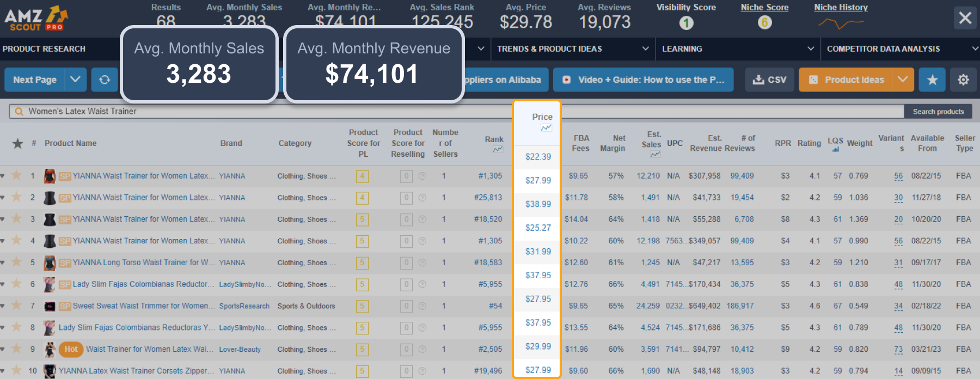Favorite product row 2 with its star
This screenshot has height=379, width=980.
(x=17, y=197)
